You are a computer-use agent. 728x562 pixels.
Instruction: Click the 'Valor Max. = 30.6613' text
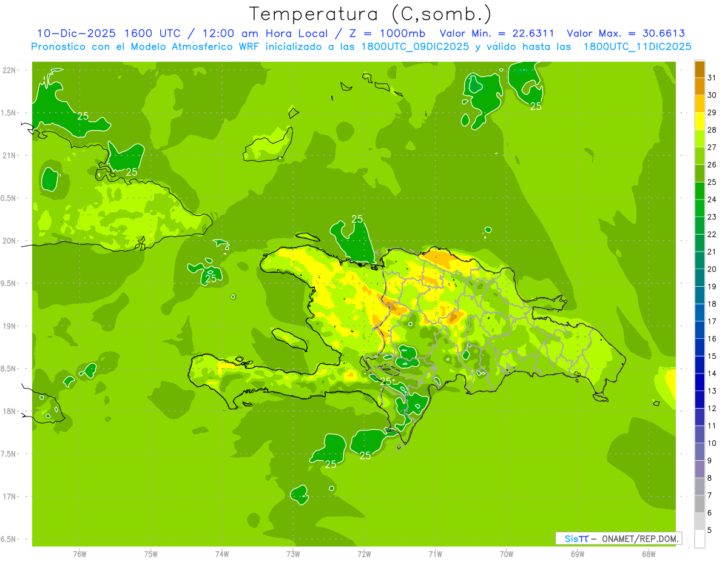625,33
